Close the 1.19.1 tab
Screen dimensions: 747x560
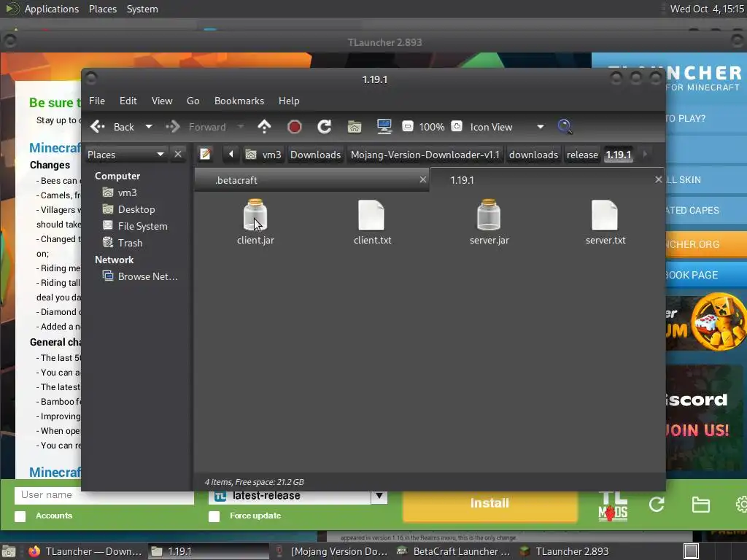659,179
